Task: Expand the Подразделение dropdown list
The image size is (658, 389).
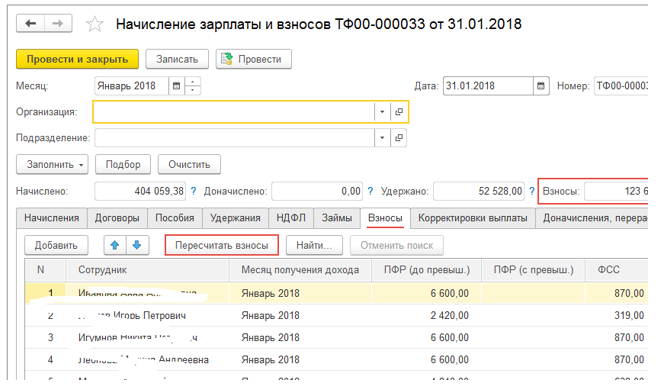Action: 382,138
